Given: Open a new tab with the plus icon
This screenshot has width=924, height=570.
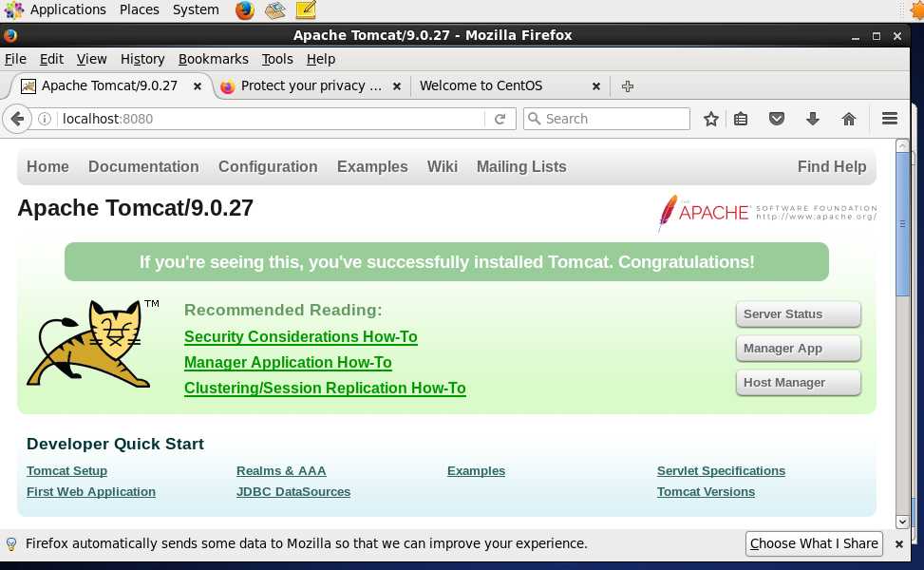Looking at the screenshot, I should (x=628, y=86).
